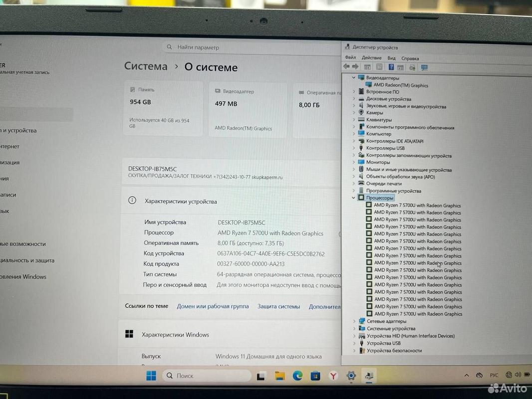Open Microsoft Store from the taskbar
The image size is (532, 399).
point(315,376)
